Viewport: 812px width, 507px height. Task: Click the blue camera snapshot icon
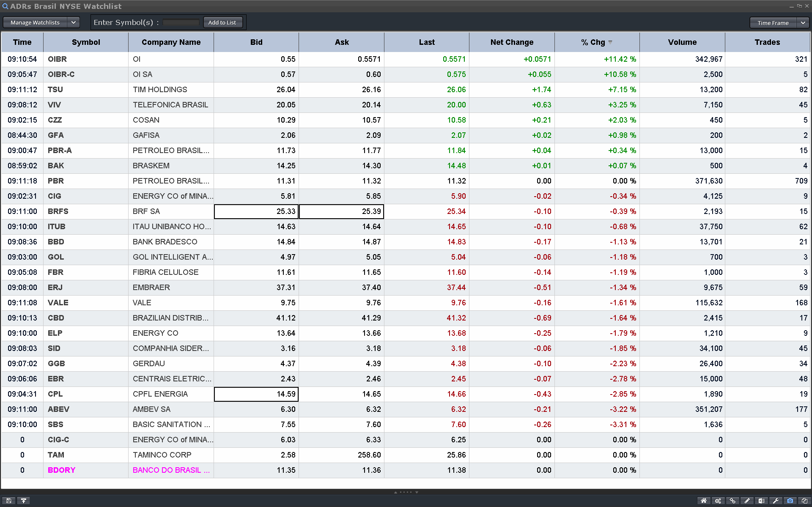790,501
